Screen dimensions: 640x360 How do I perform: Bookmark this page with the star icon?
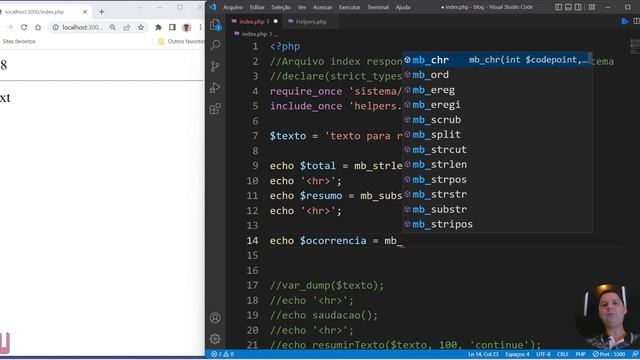pyautogui.click(x=141, y=27)
